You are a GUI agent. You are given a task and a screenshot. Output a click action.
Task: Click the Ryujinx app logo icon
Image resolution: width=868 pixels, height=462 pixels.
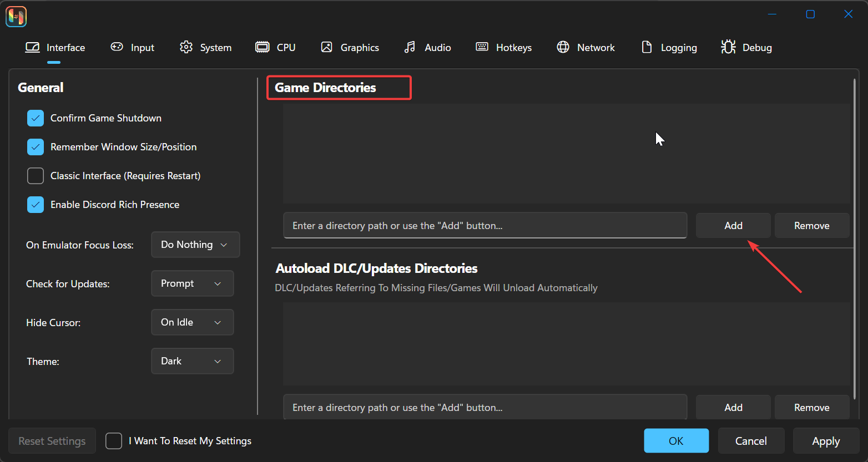pyautogui.click(x=16, y=16)
